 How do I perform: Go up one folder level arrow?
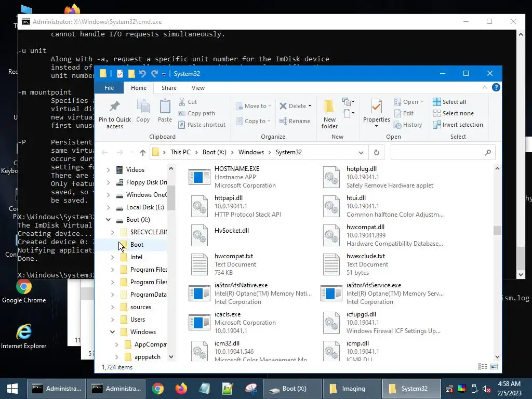point(143,152)
